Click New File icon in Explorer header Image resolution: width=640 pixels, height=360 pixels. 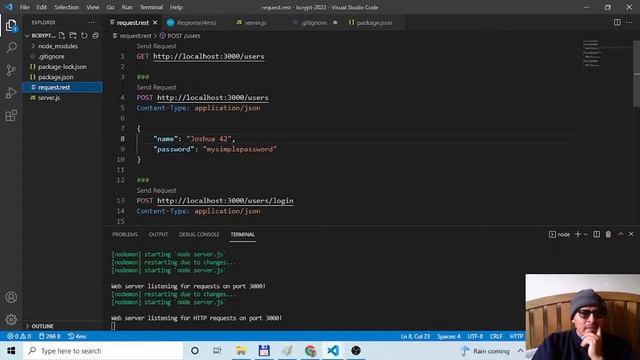(62, 36)
